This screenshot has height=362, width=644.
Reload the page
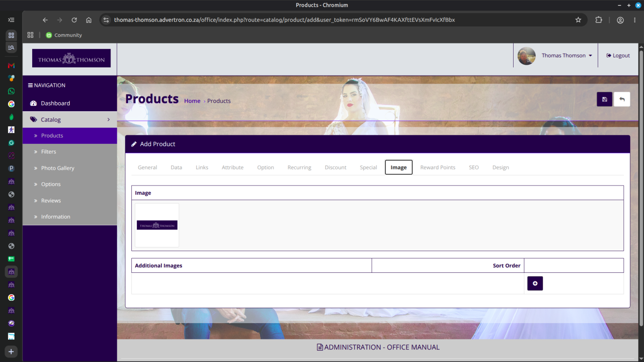pyautogui.click(x=74, y=20)
